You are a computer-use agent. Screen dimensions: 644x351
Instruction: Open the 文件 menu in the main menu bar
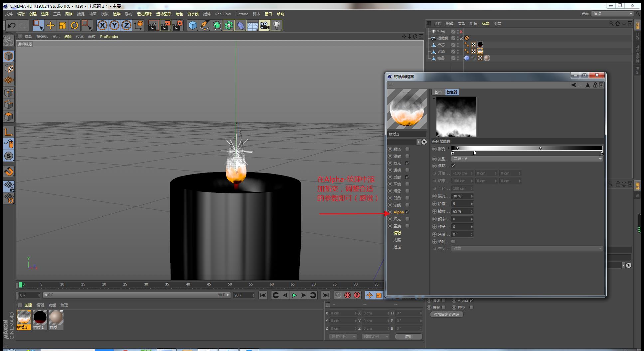tap(9, 14)
